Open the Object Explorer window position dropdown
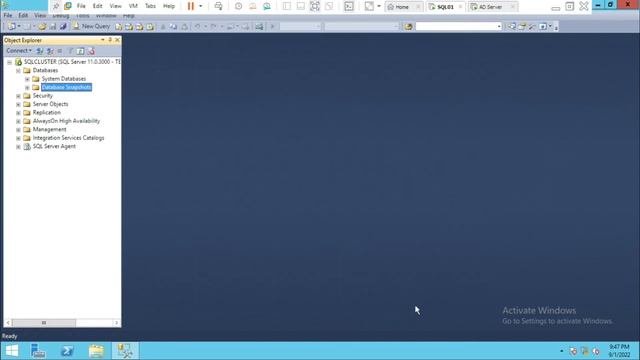 click(x=102, y=40)
